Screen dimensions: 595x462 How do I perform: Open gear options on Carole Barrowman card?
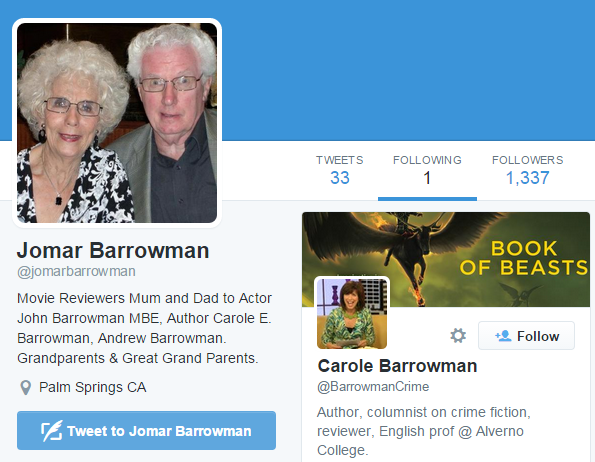(x=458, y=336)
